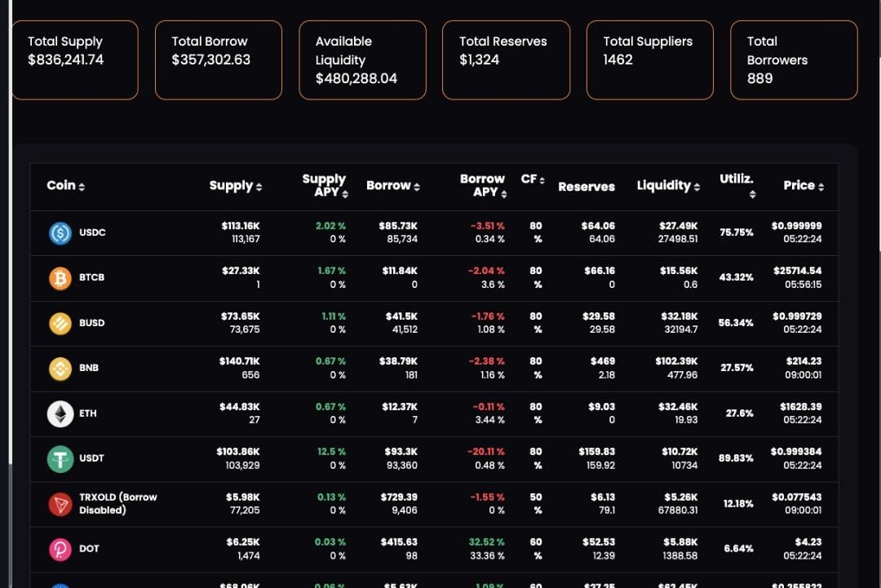Sort table by Price column
Image resolution: width=881 pixels, height=588 pixels.
804,185
